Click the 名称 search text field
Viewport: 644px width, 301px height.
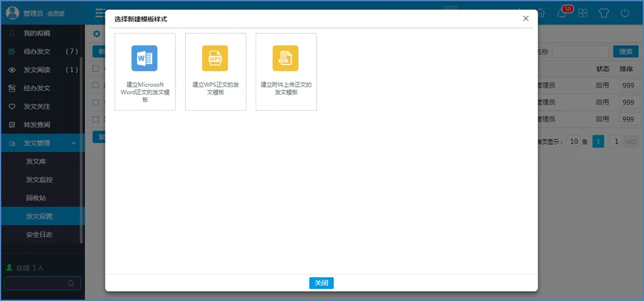579,52
